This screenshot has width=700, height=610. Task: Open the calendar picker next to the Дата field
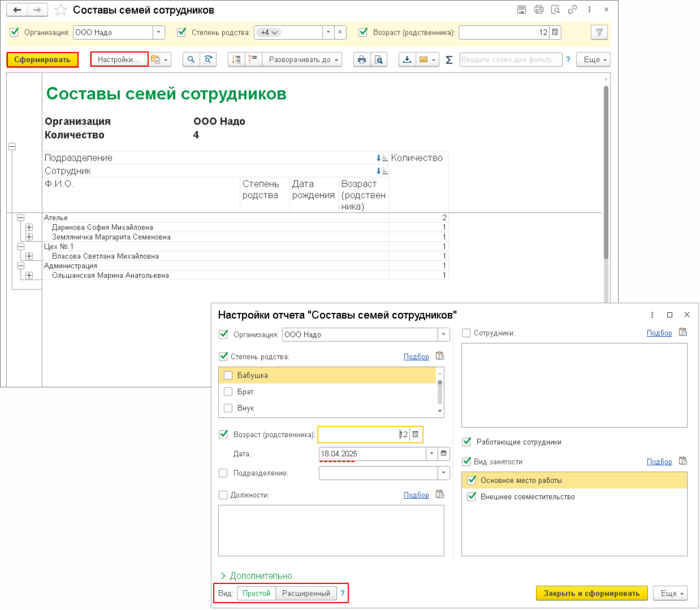click(443, 454)
